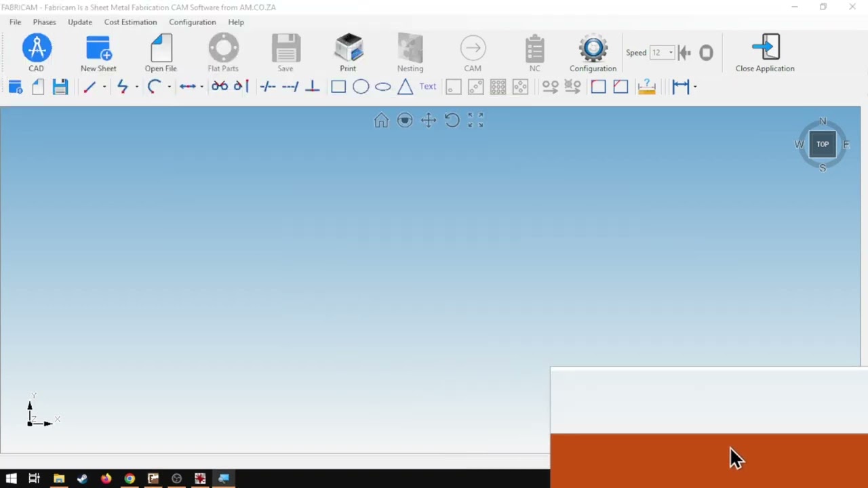Click the stop playback button

coord(706,53)
